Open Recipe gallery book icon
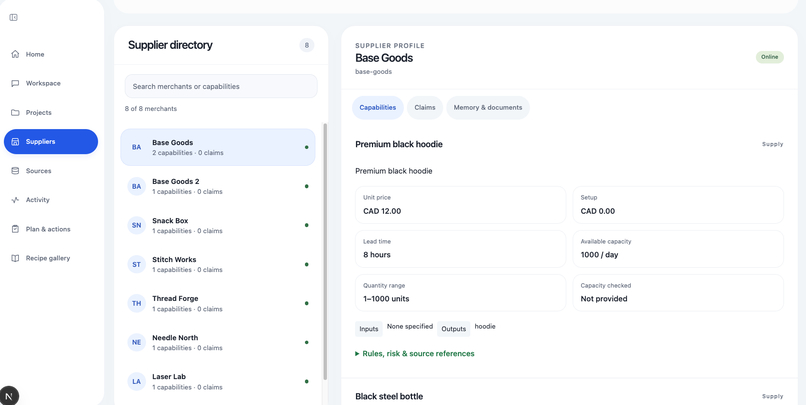The image size is (806, 405). pos(15,259)
